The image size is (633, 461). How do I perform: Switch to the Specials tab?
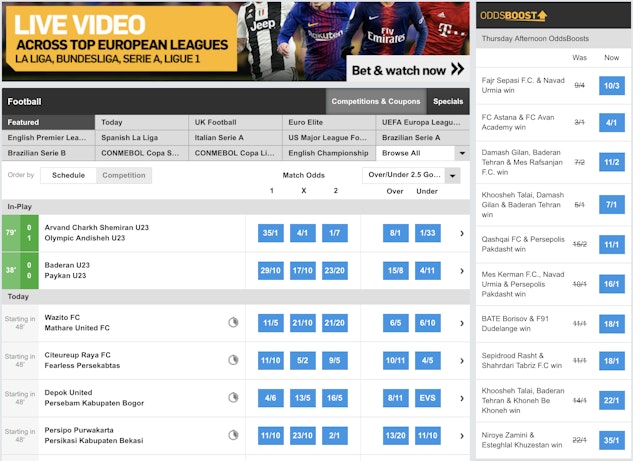point(447,101)
